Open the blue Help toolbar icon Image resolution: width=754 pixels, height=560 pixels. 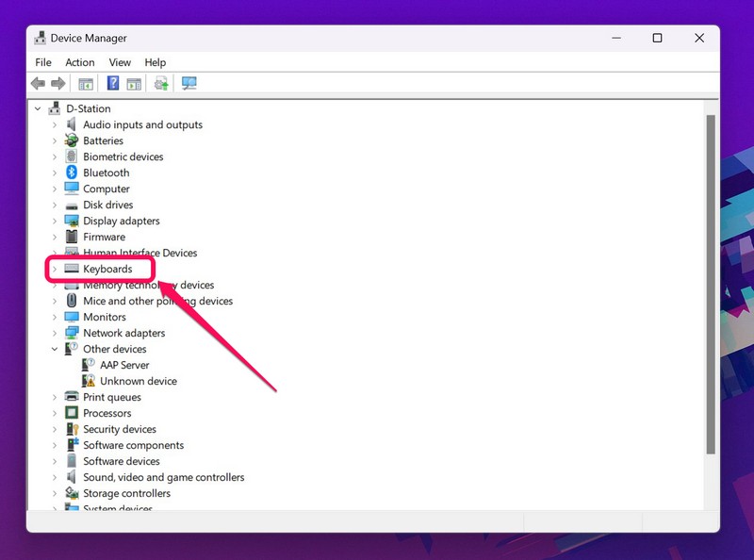pos(112,84)
